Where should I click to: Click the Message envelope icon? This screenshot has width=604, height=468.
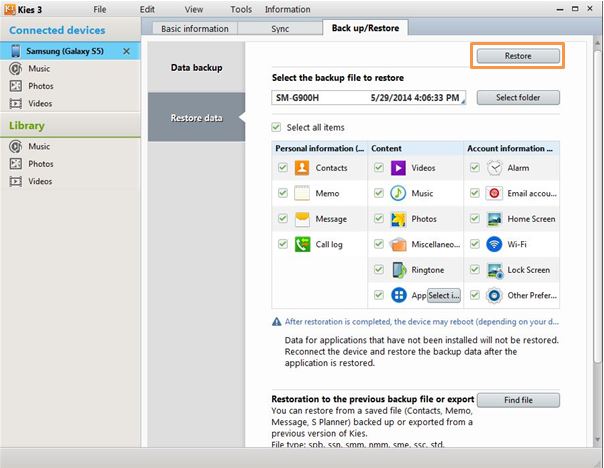(302, 219)
